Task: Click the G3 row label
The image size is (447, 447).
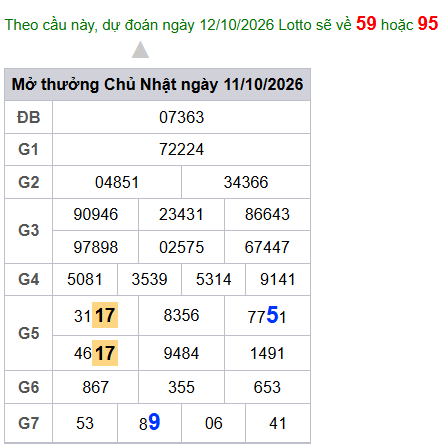Action: click(x=29, y=230)
